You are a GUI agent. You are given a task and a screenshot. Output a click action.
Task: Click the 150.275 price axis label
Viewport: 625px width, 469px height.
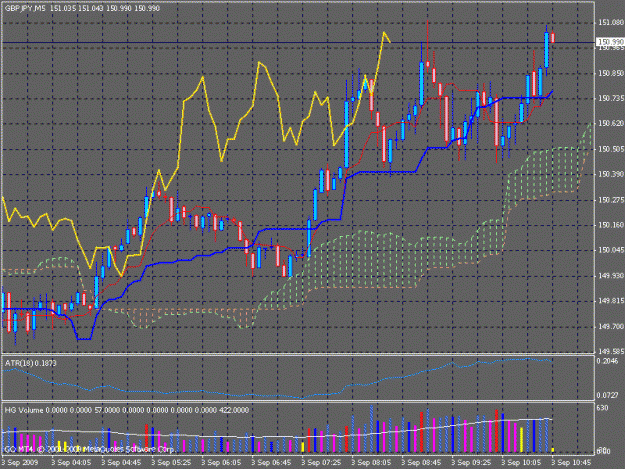pos(611,200)
